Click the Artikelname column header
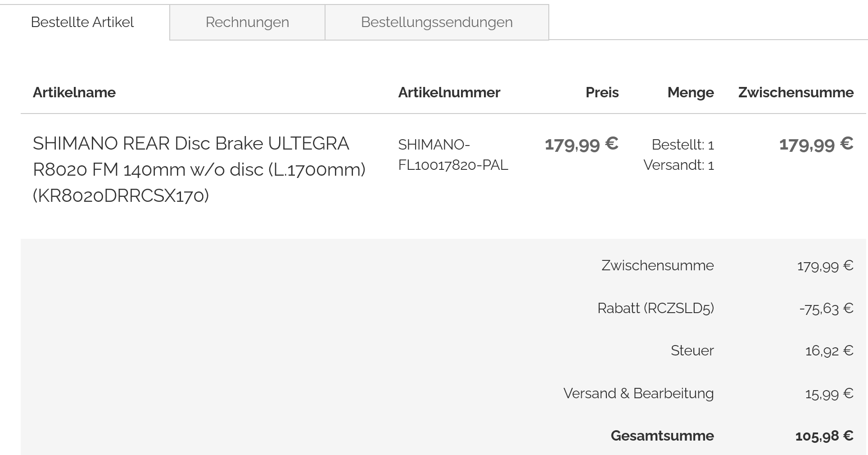Screen dimensions: 868x455 pos(74,92)
